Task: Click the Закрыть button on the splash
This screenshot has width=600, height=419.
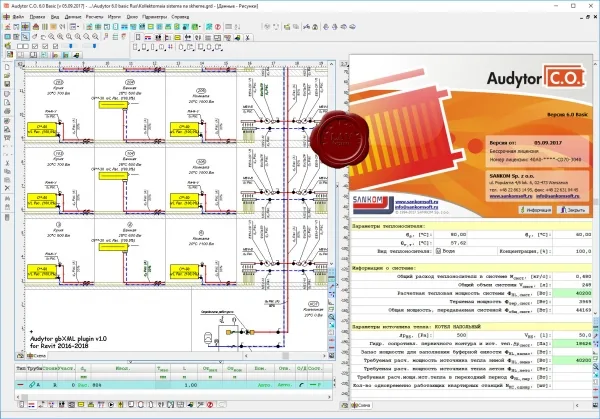Action: tap(572, 210)
